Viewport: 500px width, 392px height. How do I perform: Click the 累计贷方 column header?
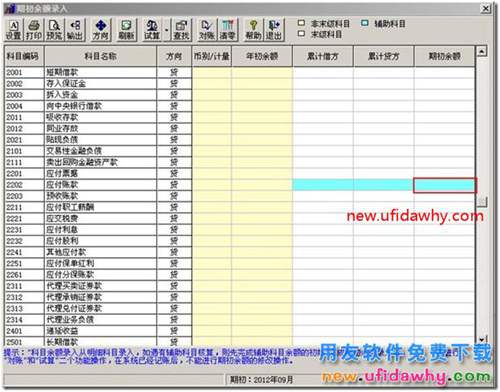pos(384,56)
